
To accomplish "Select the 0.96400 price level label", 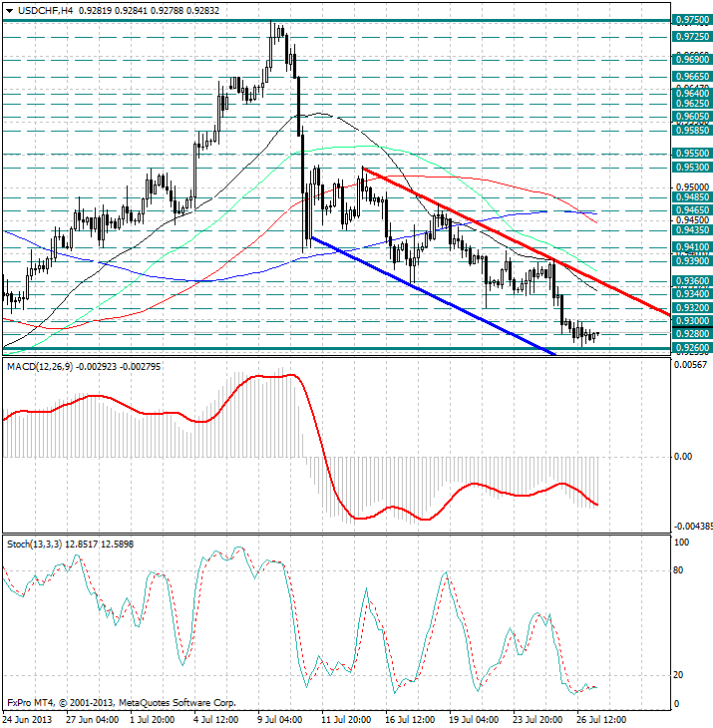I will [692, 94].
